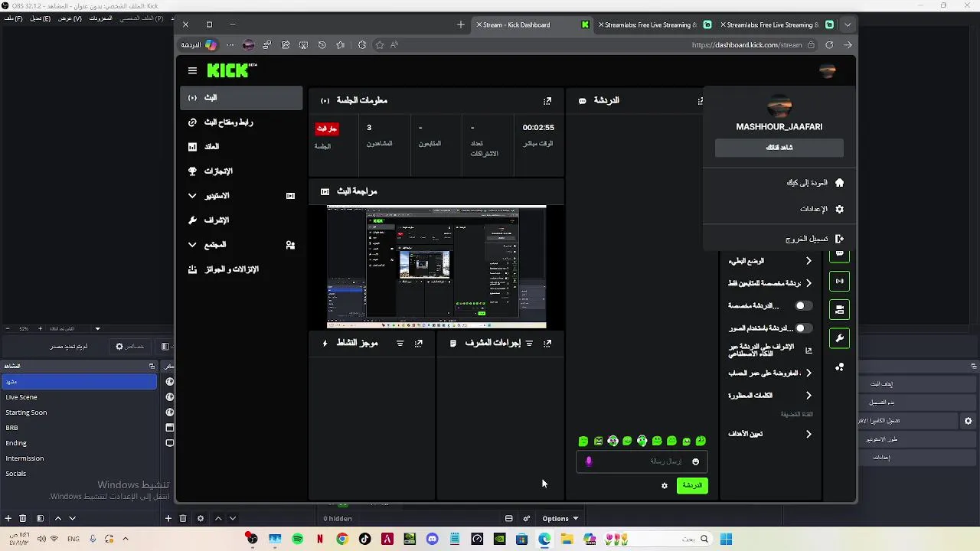Click the stream review preview thumbnail

pos(436,267)
